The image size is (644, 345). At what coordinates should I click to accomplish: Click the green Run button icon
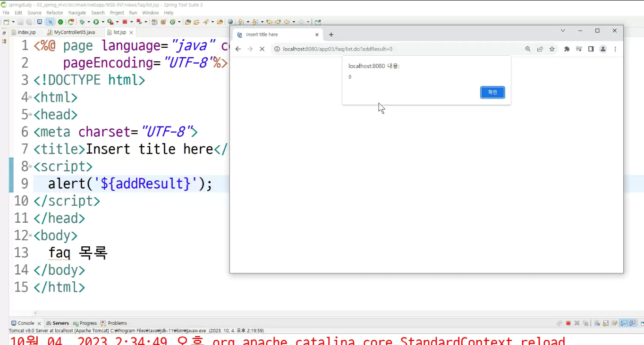pos(96,22)
